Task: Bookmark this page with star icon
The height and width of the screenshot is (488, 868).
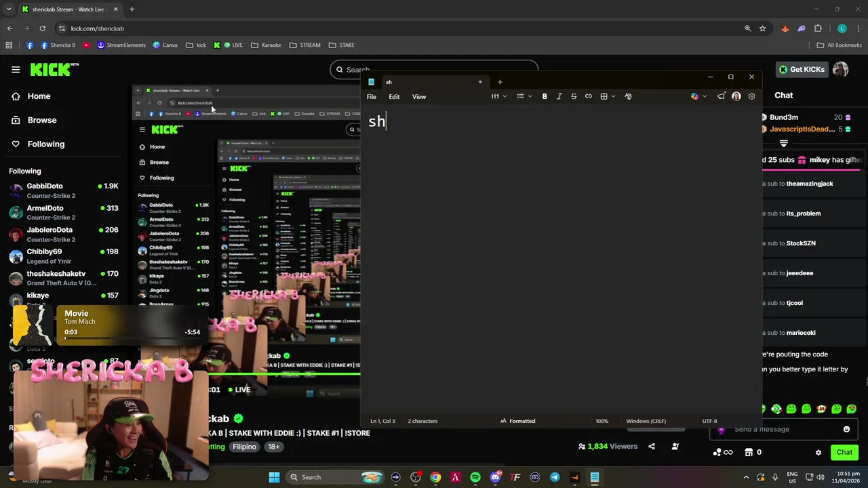Action: pyautogui.click(x=763, y=28)
